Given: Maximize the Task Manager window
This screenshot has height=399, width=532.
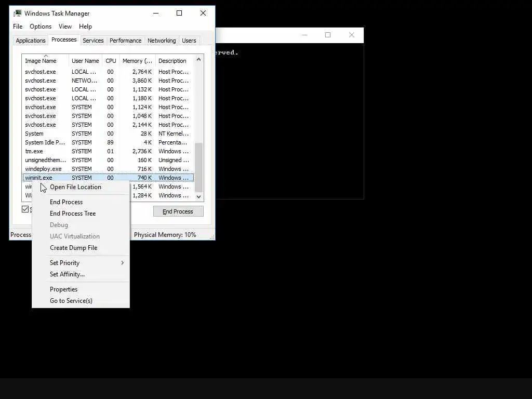Looking at the screenshot, I should [x=179, y=13].
